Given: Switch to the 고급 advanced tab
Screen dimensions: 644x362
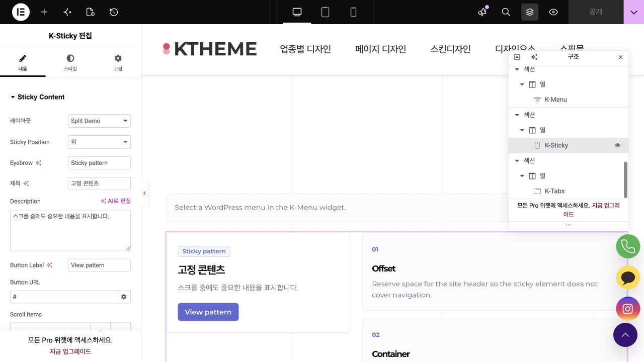Looking at the screenshot, I should (x=118, y=62).
